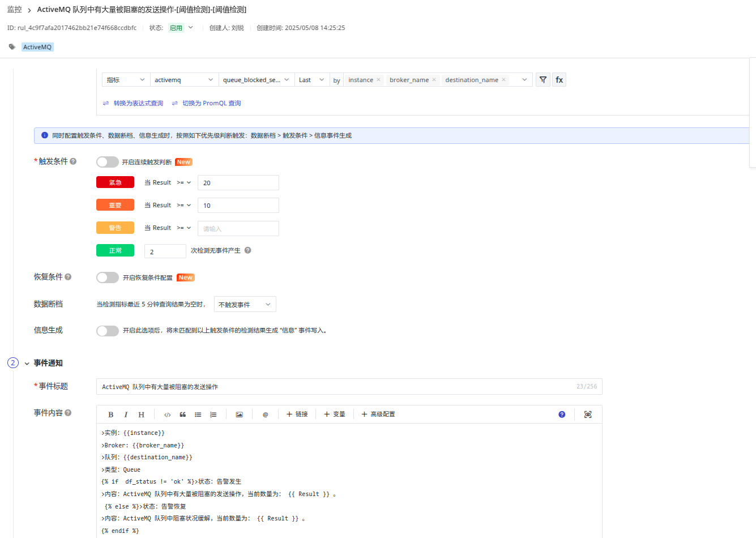Screen dimensions: 756x538
Task: Open Last aggregation dropdown
Action: (312, 80)
